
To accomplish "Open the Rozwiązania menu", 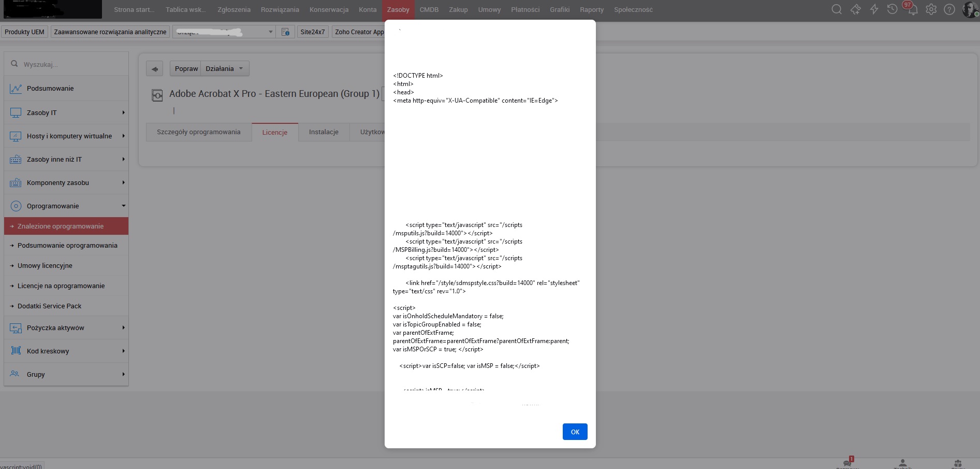I will (280, 10).
